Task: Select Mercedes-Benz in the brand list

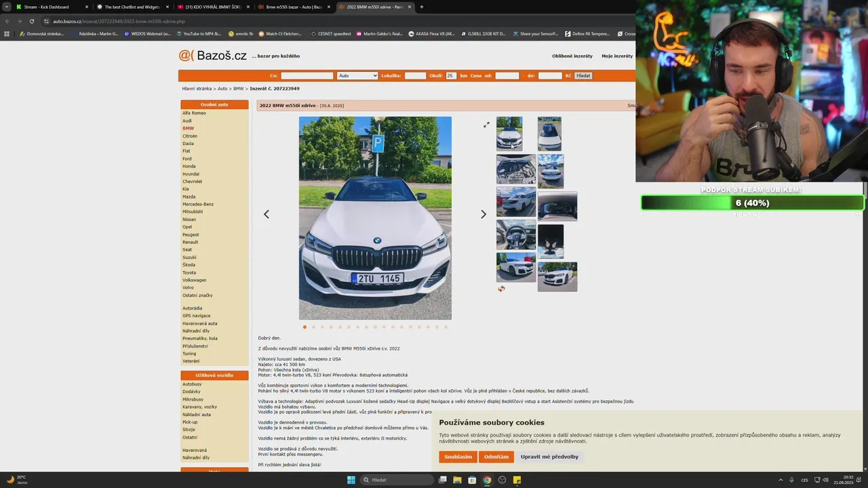Action: pyautogui.click(x=198, y=204)
